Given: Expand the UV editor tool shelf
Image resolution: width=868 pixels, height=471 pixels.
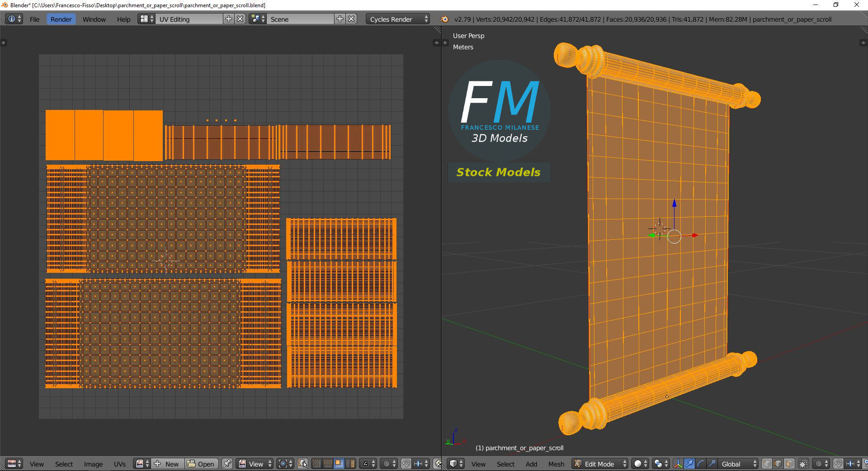Looking at the screenshot, I should coord(4,43).
